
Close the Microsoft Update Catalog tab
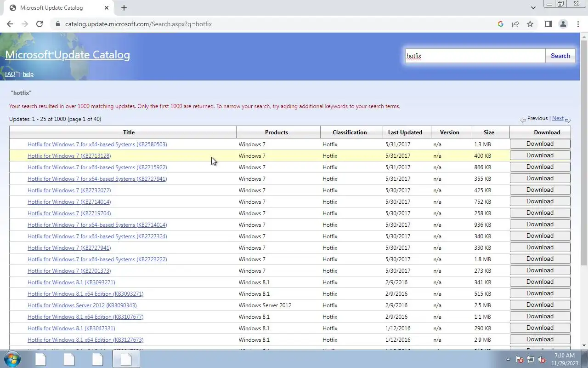pos(107,7)
